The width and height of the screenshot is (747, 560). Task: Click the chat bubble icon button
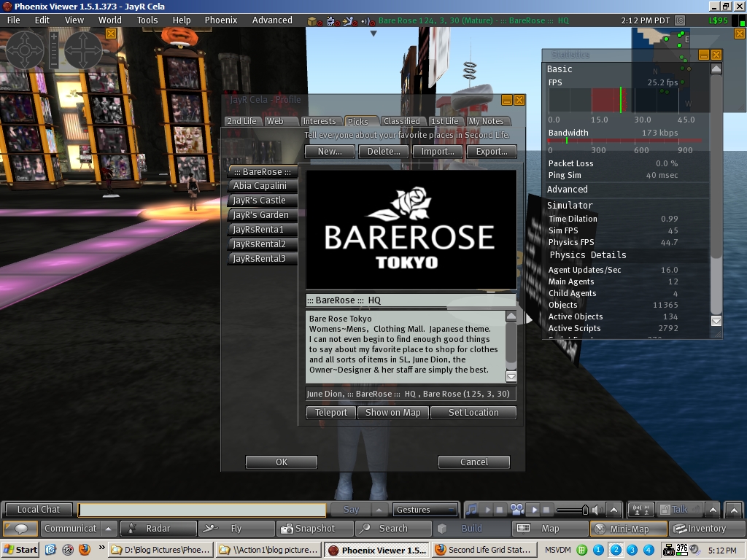[21, 529]
